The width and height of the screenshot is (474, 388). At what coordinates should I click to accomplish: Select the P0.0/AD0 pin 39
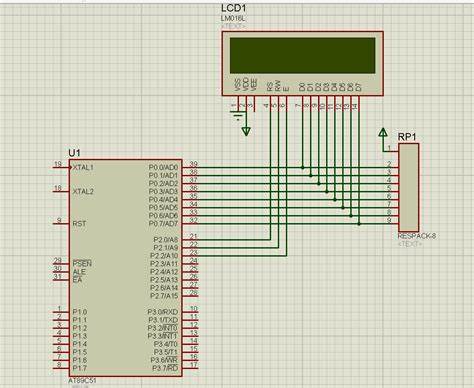tap(190, 167)
